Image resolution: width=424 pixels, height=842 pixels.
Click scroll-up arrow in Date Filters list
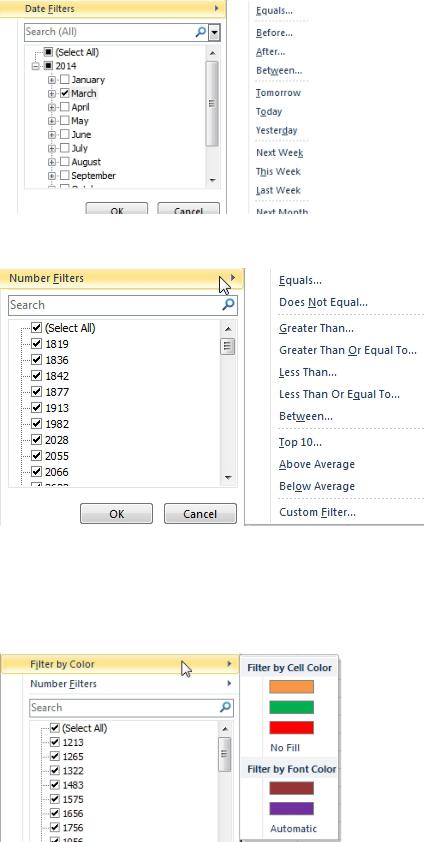pos(212,53)
